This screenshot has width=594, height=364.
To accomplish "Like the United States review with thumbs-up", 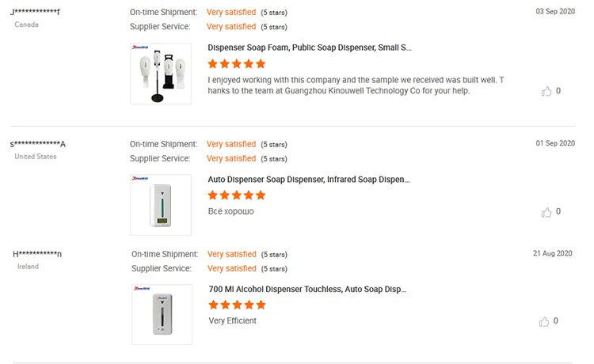I will click(546, 212).
